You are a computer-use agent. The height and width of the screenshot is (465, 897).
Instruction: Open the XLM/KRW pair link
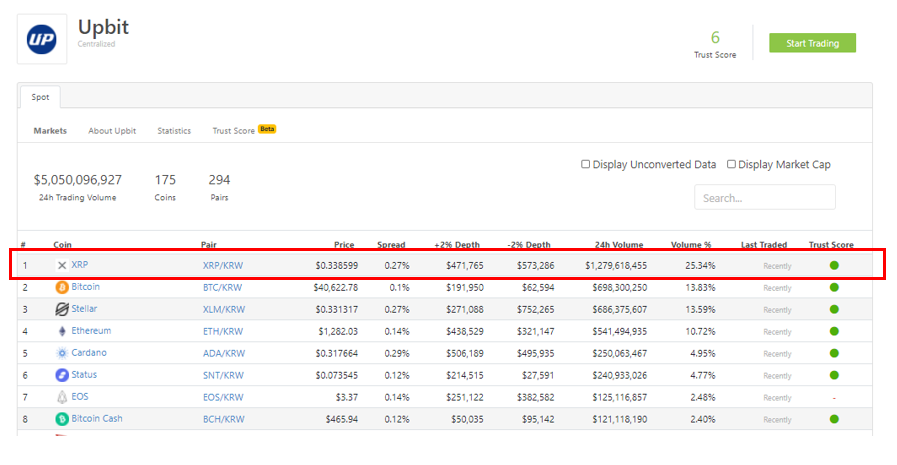[x=224, y=309]
